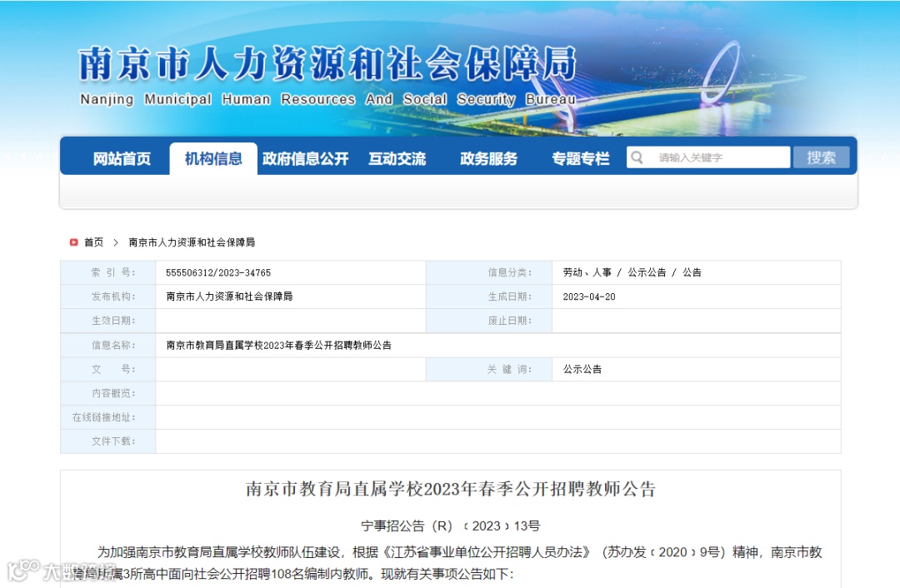This screenshot has width=900, height=588.
Task: Click the 索引号 label cell
Action: [x=108, y=272]
